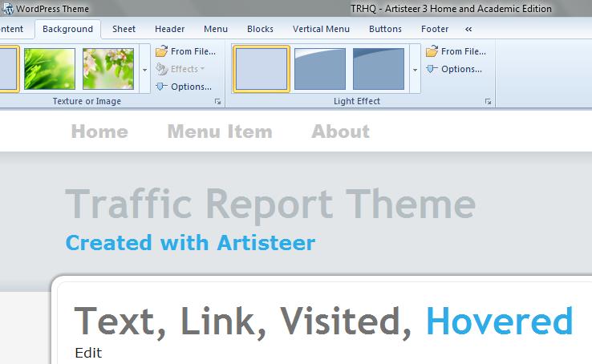Click the Text, Link, Visited title text
Viewport: 592px width, 364px height.
pyautogui.click(x=243, y=322)
